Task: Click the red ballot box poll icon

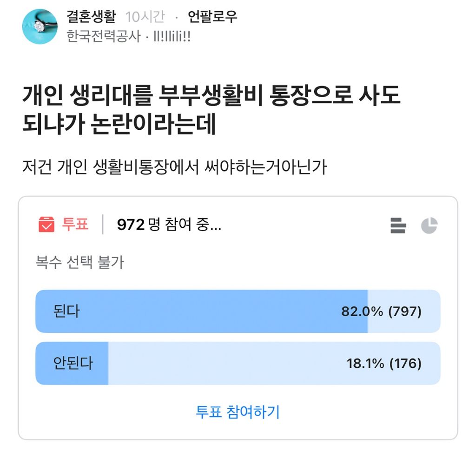Action: (46, 224)
